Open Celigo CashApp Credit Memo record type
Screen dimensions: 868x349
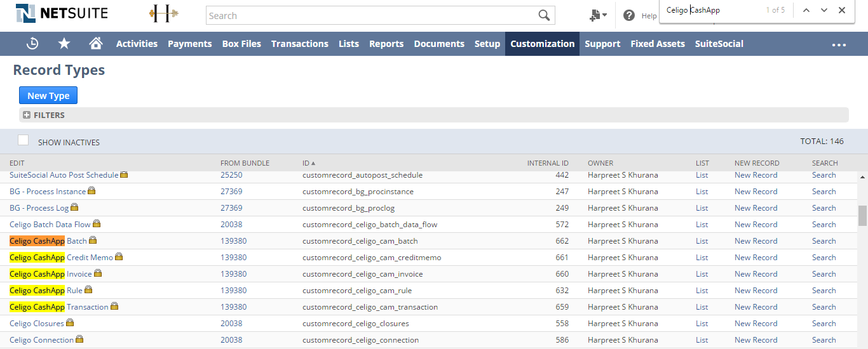pos(61,258)
